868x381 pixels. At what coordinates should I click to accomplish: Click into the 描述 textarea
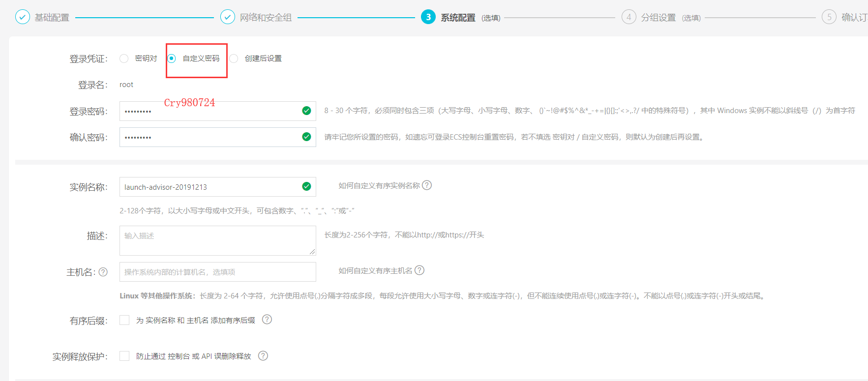[217, 240]
